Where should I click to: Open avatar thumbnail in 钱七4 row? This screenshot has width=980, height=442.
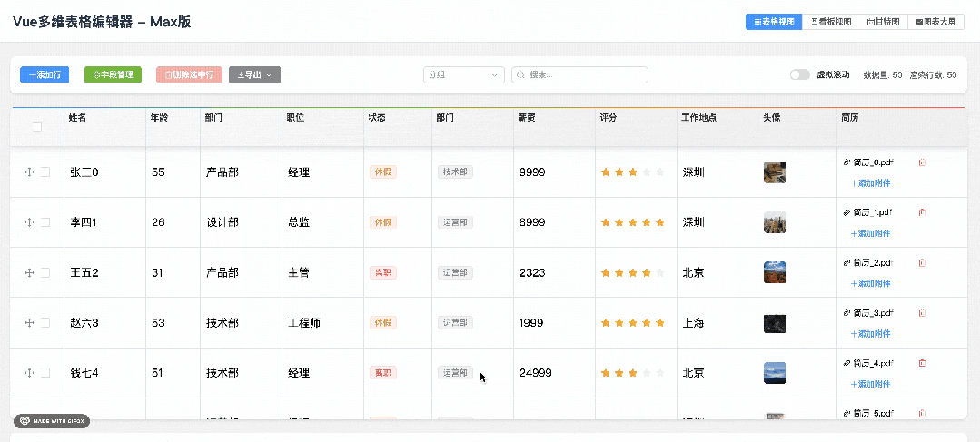[775, 373]
